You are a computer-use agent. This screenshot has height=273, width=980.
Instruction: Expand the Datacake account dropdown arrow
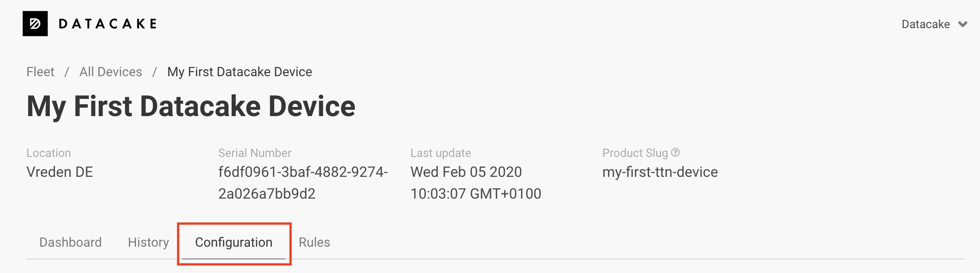pos(963,24)
